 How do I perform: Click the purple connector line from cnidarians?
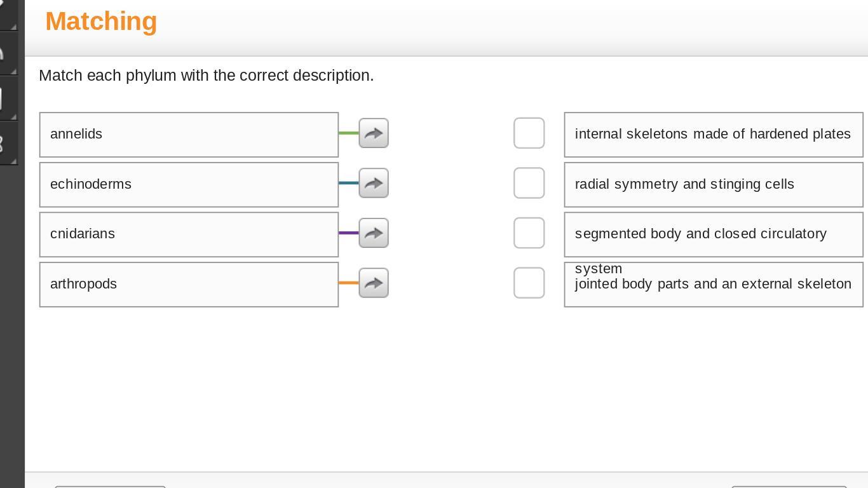tap(348, 233)
